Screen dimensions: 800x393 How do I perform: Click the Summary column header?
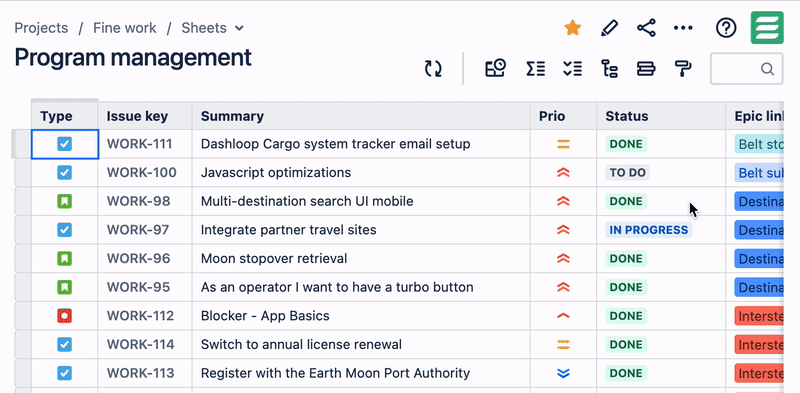click(232, 116)
